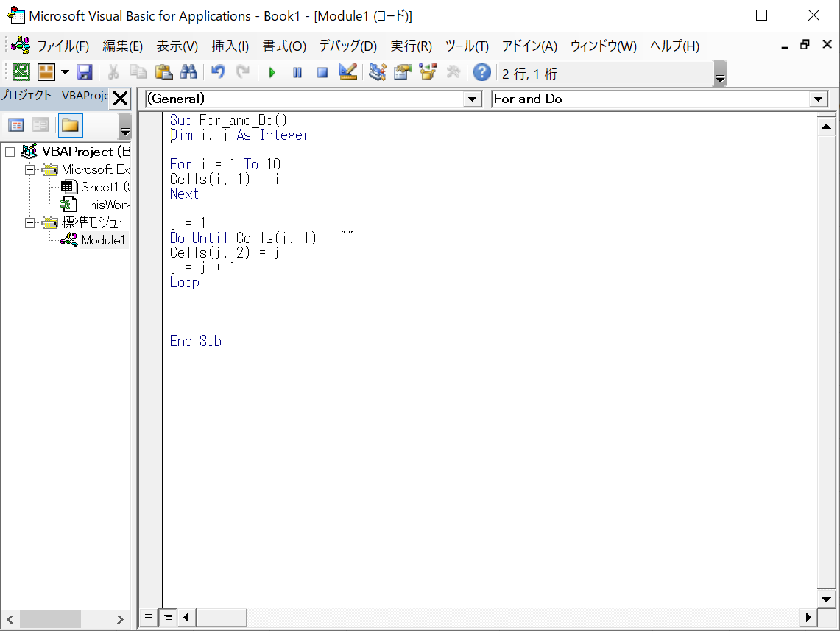This screenshot has height=631, width=840.
Task: Click code pane scroll down arrow
Action: [x=826, y=599]
